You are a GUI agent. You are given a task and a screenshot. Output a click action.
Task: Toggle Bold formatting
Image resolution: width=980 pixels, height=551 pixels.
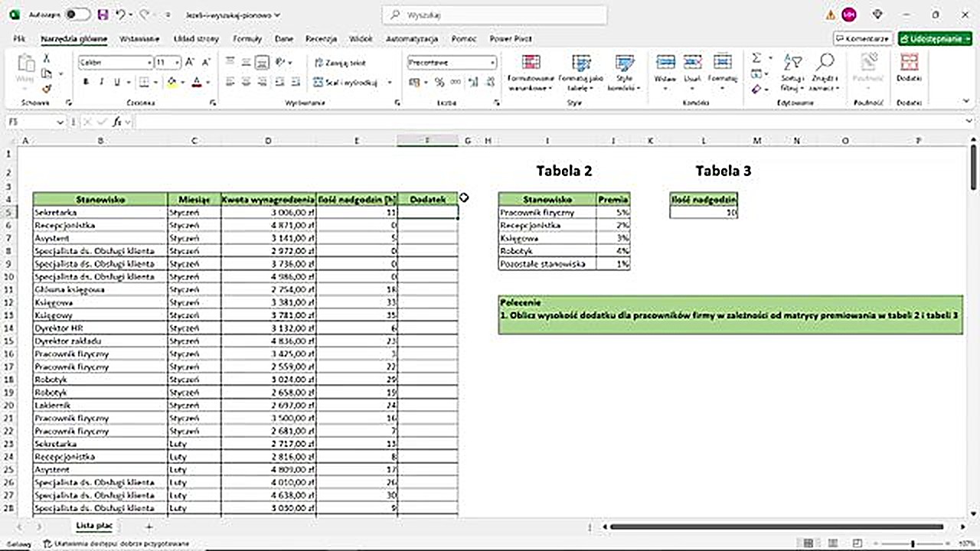[86, 82]
